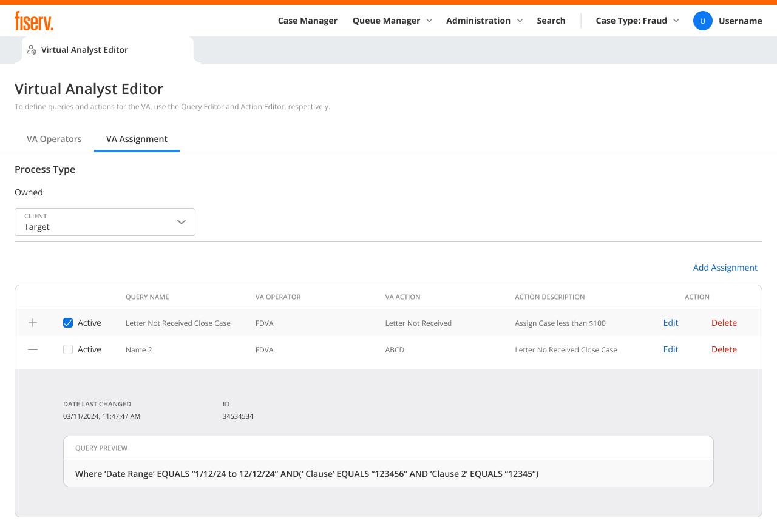Click the VA Operator column header
Image resolution: width=777 pixels, height=532 pixels.
278,297
